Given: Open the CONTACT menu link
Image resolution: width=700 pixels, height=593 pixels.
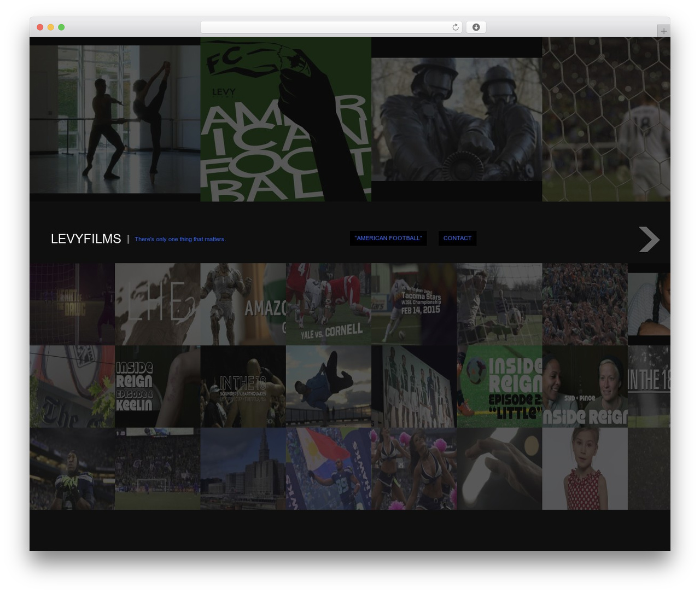Looking at the screenshot, I should pyautogui.click(x=457, y=238).
